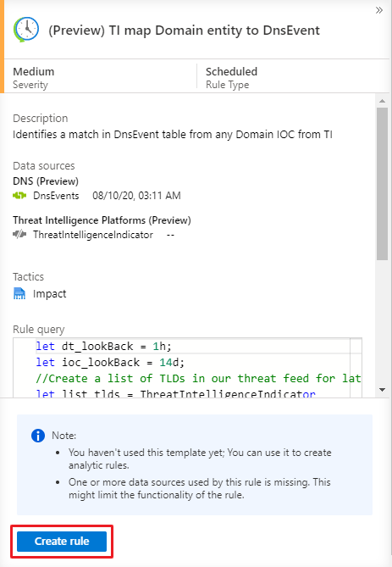Click the scroll down arrow
This screenshot has height=567, width=392.
(x=382, y=390)
